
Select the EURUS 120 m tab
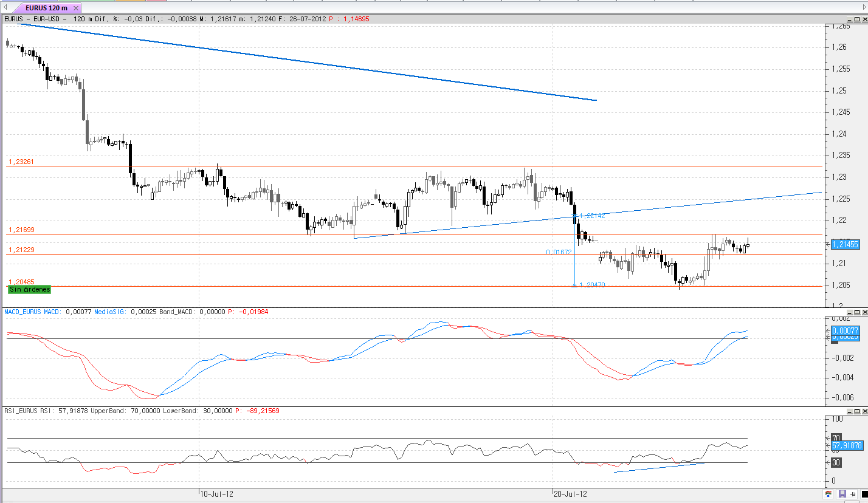tap(46, 8)
